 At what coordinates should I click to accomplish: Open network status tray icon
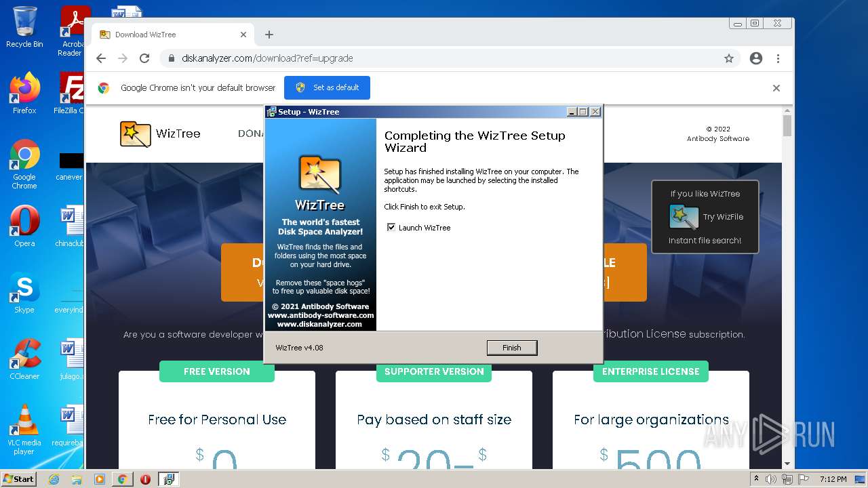(787, 479)
